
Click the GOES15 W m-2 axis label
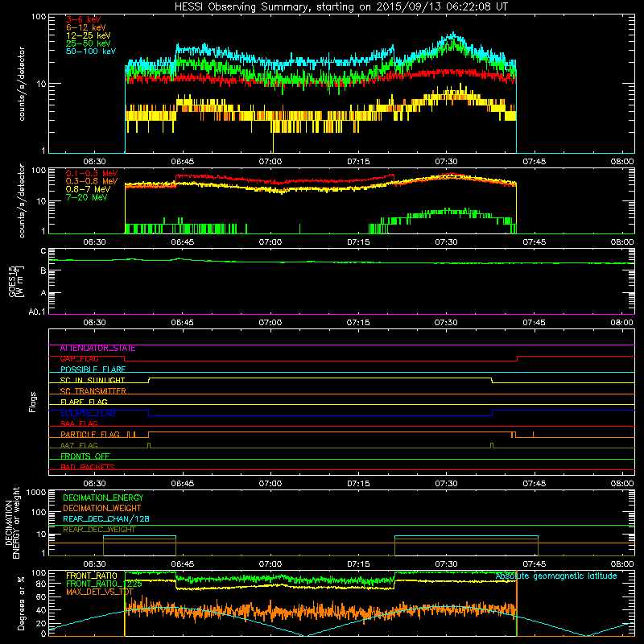tap(16, 281)
